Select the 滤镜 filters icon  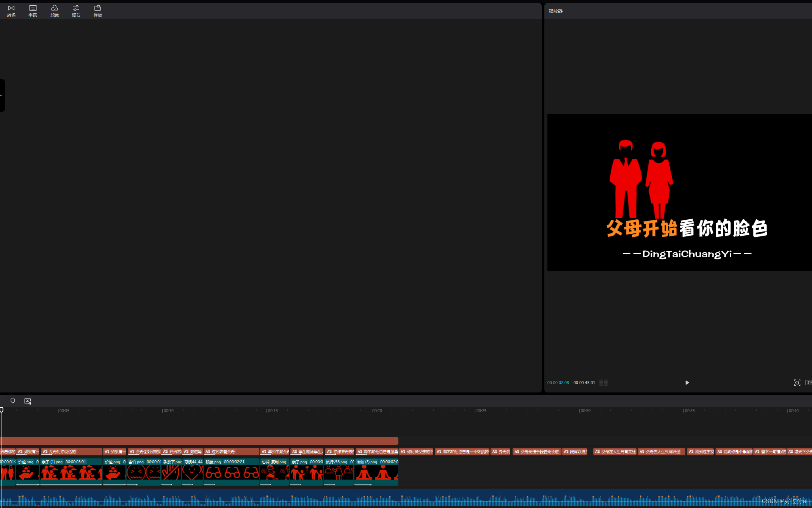point(54,11)
